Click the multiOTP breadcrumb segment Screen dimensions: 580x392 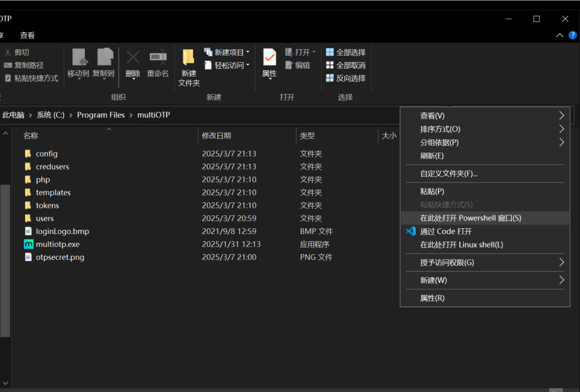click(153, 115)
